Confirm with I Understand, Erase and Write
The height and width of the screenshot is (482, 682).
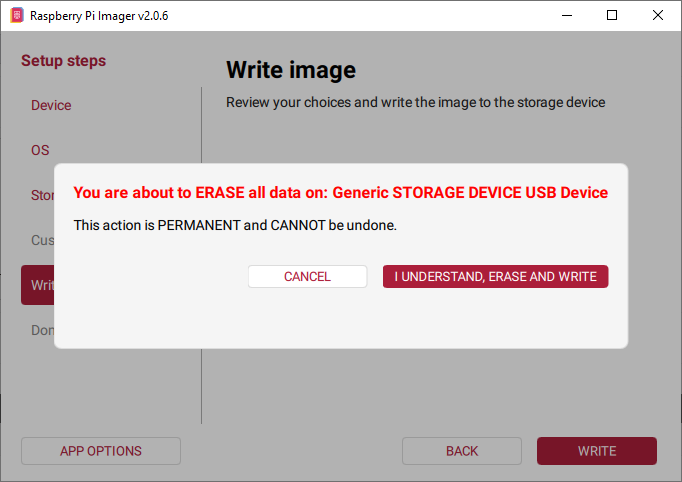(495, 276)
